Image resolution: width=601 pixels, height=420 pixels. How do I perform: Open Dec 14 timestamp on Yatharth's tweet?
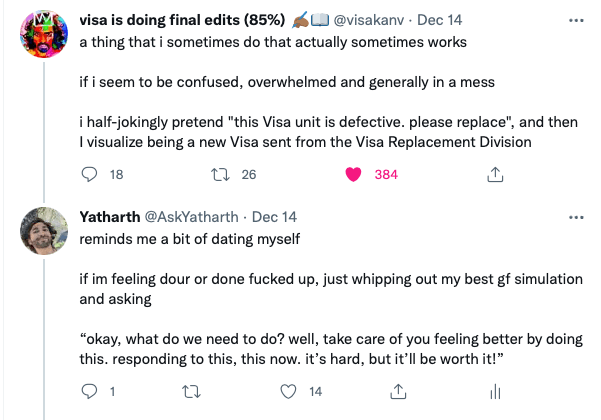pyautogui.click(x=275, y=217)
